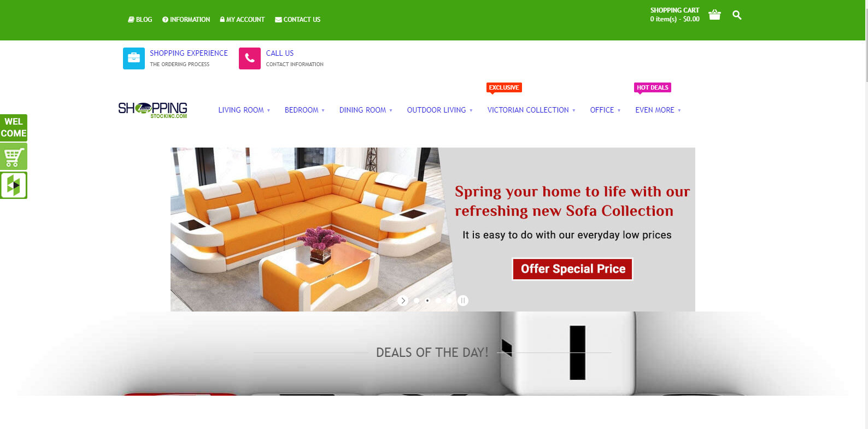Click the shopping cart basket icon
868x429 pixels.
tap(714, 15)
